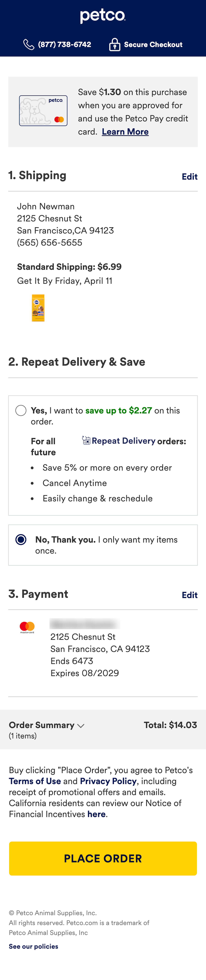Screen dimensions: 206x980
Task: Edit the Shipping information
Action: pos(189,176)
